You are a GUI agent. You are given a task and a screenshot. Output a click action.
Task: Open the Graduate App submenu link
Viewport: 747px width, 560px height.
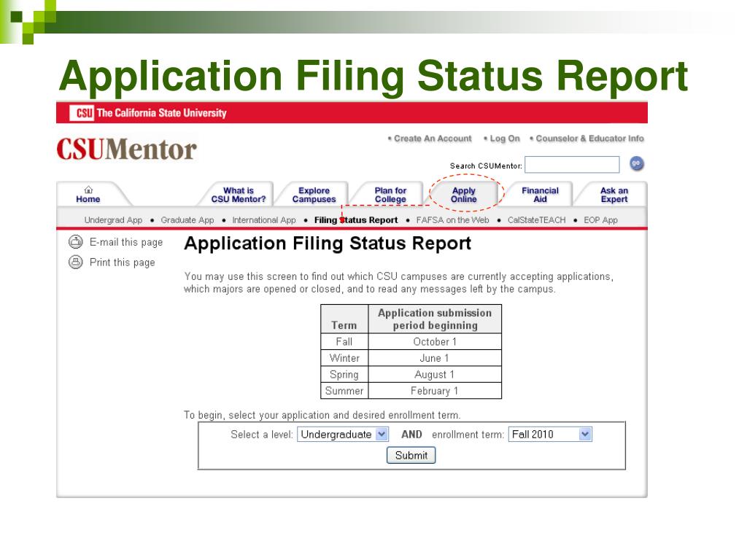187,220
